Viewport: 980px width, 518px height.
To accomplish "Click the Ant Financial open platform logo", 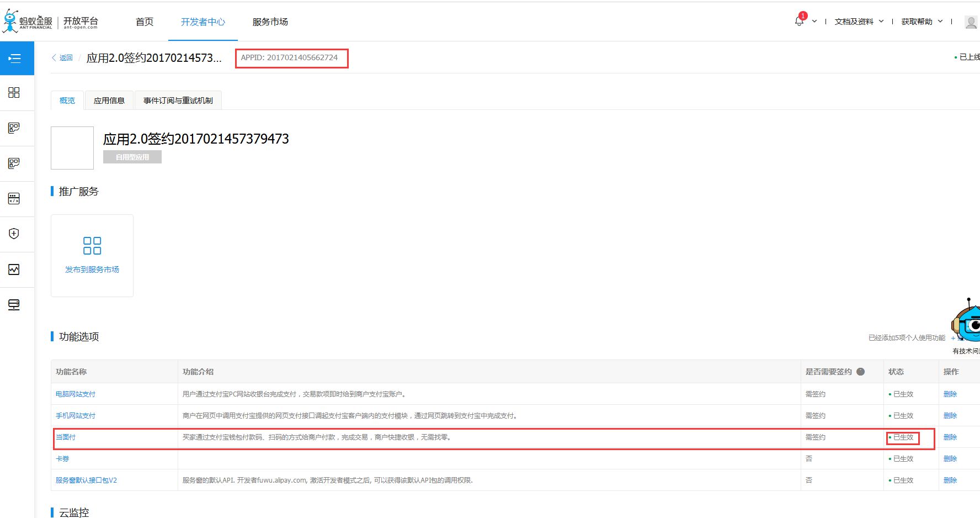I will point(51,21).
